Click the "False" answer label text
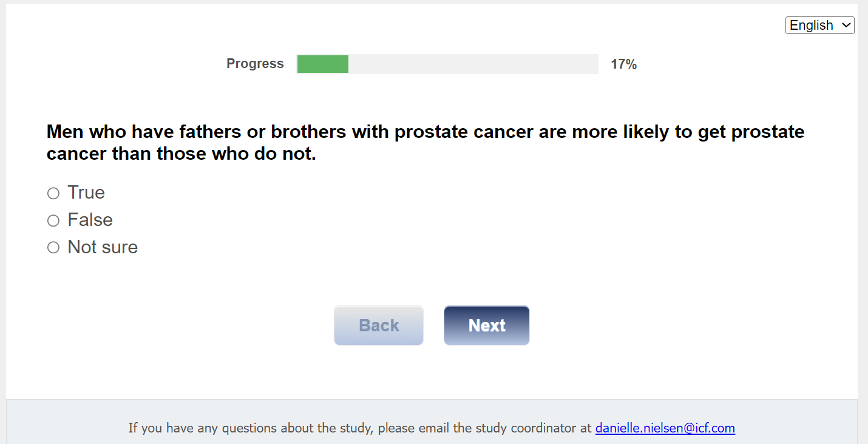This screenshot has width=868, height=444. click(90, 220)
